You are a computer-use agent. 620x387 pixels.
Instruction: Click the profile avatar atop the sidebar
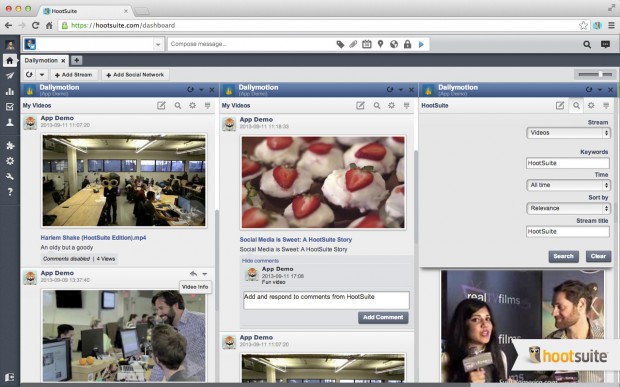[10, 44]
